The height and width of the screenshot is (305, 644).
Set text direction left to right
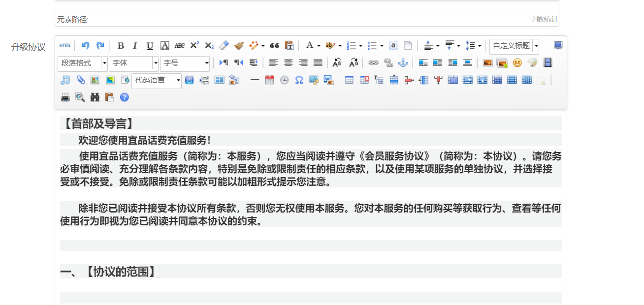pyautogui.click(x=224, y=63)
